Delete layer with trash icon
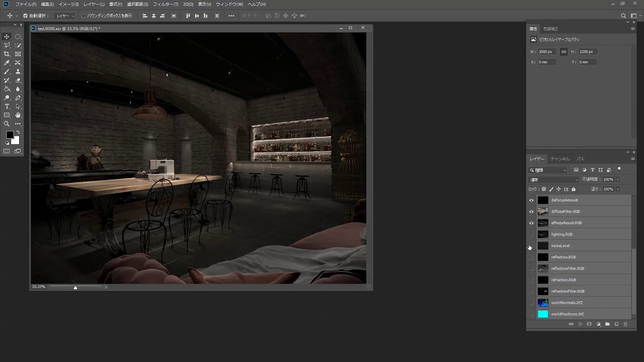This screenshot has width=644, height=362. [x=625, y=324]
